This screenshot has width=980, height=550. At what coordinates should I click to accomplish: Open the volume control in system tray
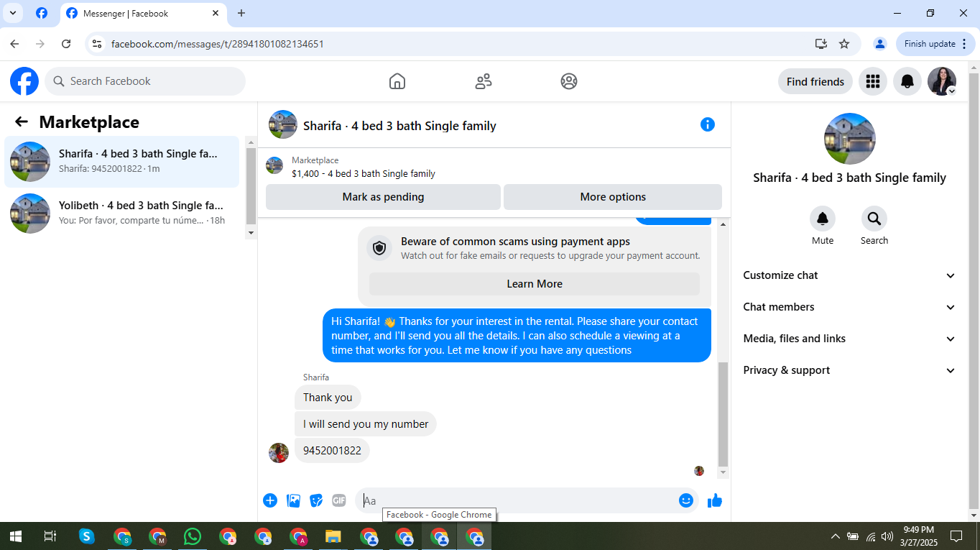coord(887,536)
